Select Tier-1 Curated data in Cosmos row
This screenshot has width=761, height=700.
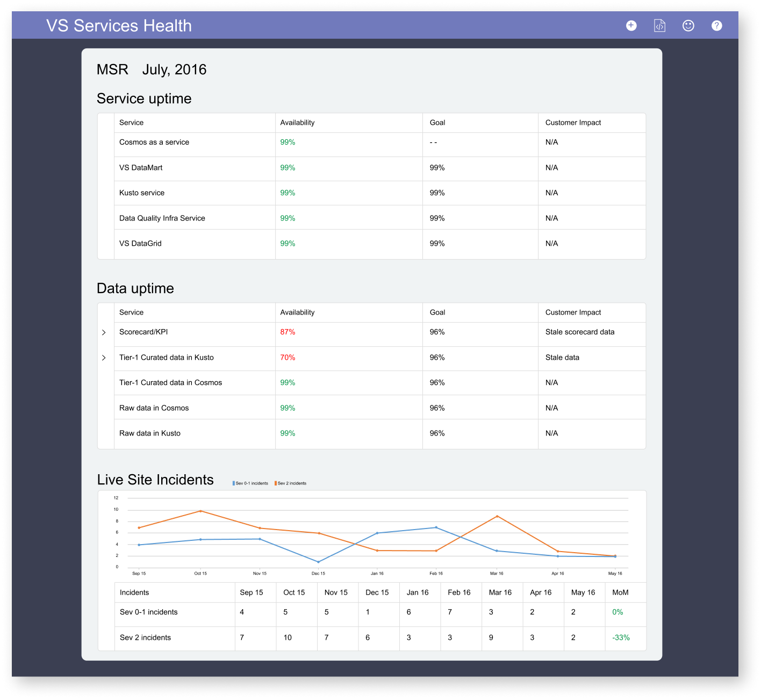pyautogui.click(x=170, y=382)
